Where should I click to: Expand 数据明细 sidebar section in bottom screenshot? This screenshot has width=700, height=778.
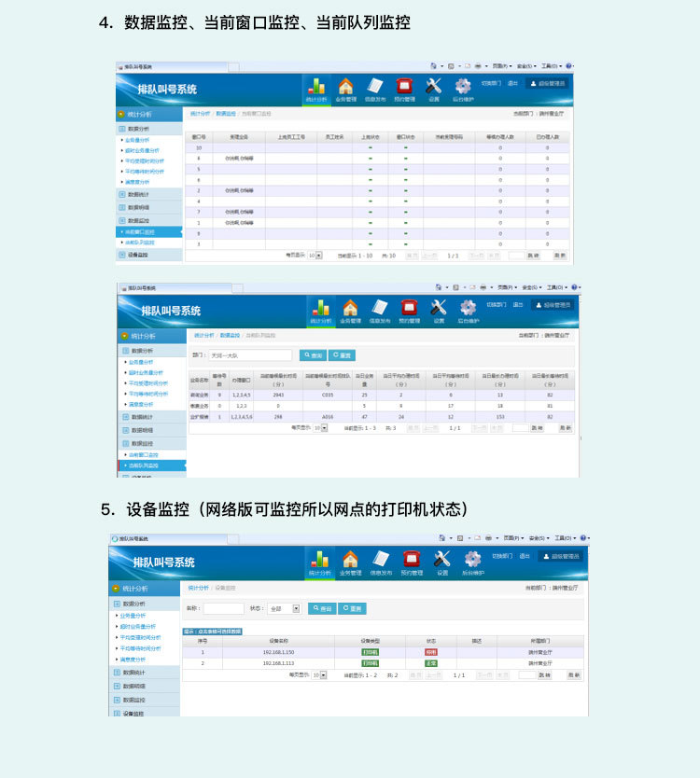coord(144,687)
